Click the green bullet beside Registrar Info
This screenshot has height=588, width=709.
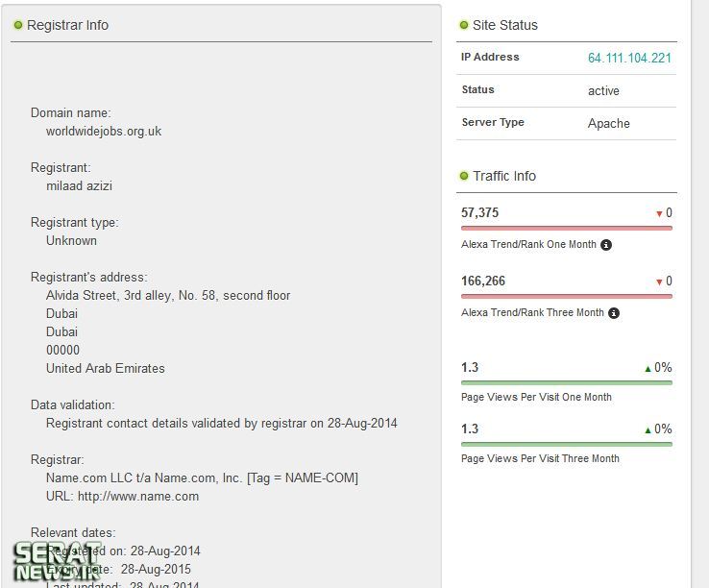point(18,25)
